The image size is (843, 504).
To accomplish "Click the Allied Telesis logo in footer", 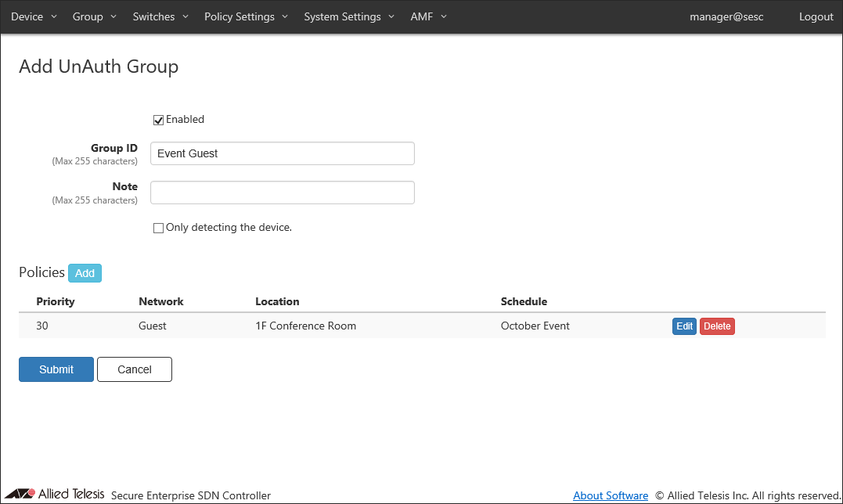I will 54,494.
